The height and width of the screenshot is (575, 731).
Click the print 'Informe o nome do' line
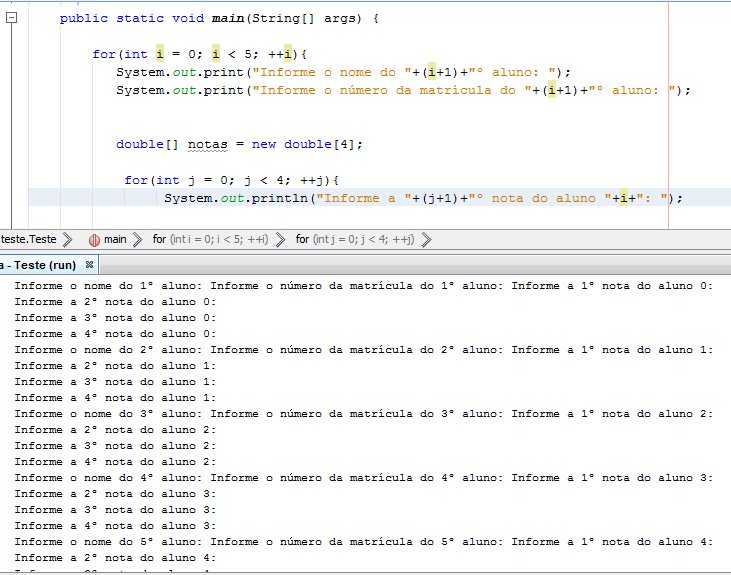(x=343, y=72)
